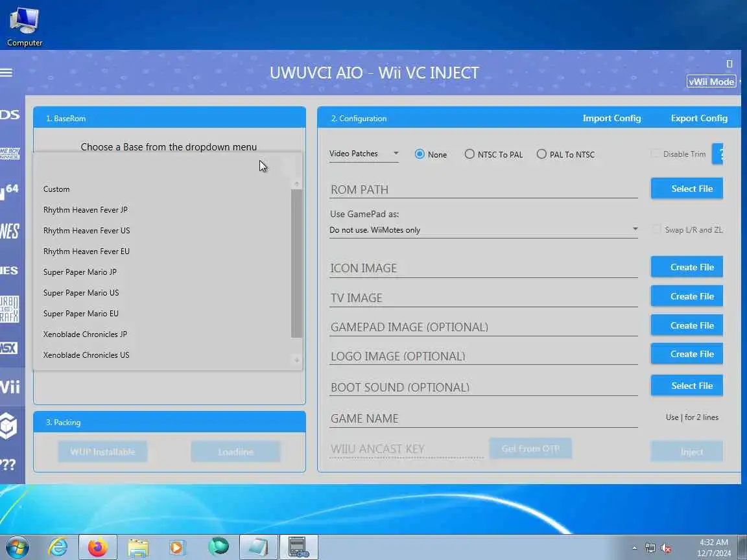This screenshot has height=560, width=747.
Task: Click the dropdown list scroll-down arrow
Action: coord(296,360)
